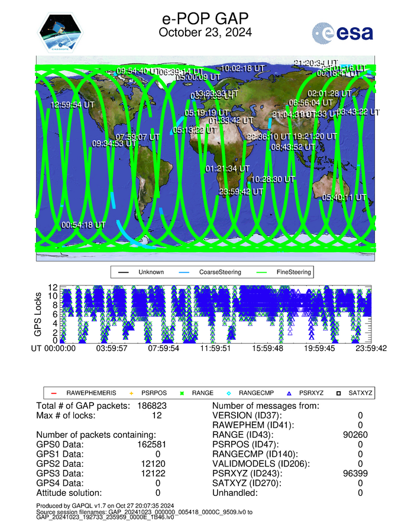Image resolution: width=411 pixels, height=532 pixels.
Task: Click the orange PSRPOS plus marker
Action: click(x=132, y=393)
